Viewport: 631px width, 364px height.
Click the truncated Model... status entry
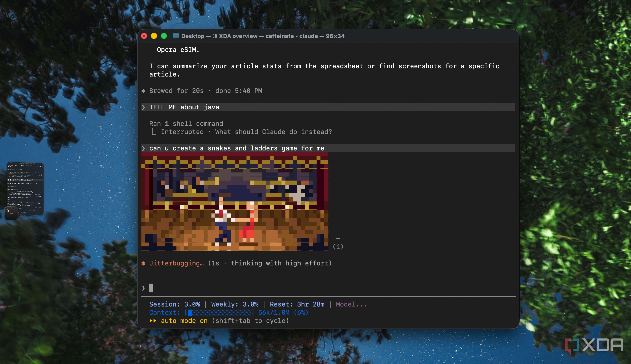(x=351, y=304)
